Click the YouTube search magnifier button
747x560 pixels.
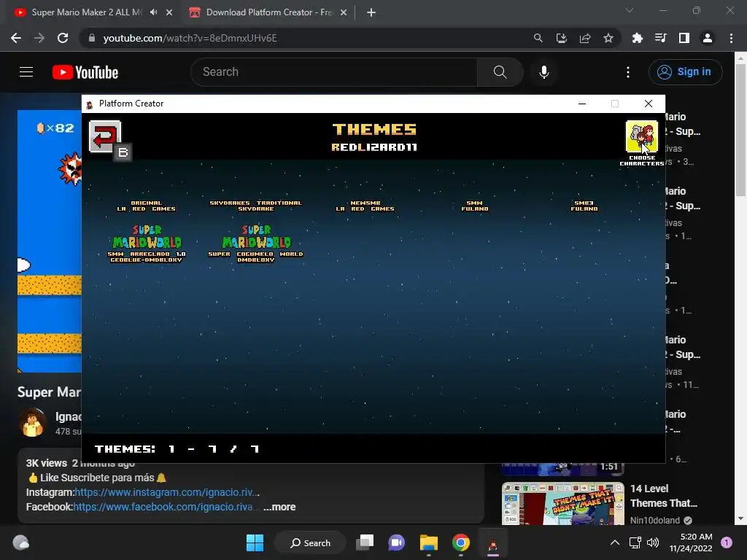tap(500, 72)
